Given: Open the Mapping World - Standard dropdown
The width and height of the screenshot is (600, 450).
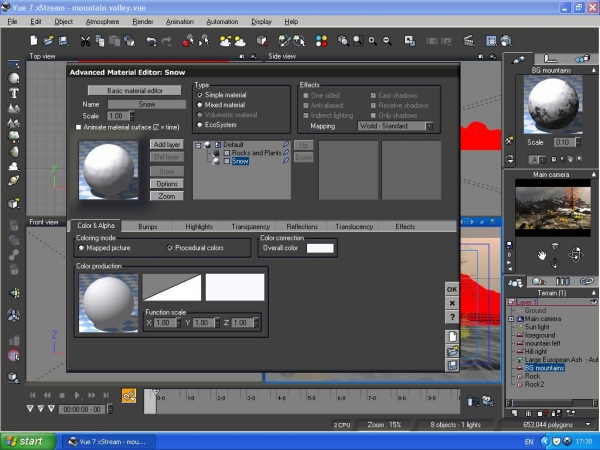Looking at the screenshot, I should pos(395,126).
